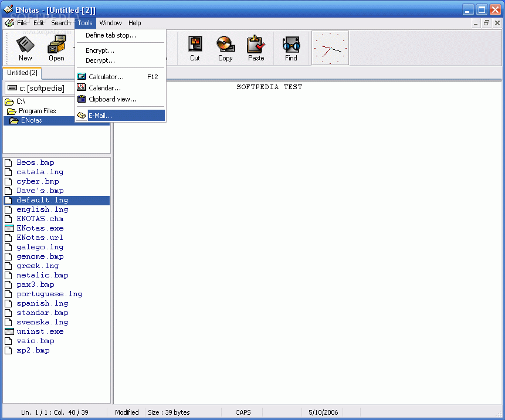Choose Encrypt... from Tools menu
The height and width of the screenshot is (420, 505).
(x=120, y=50)
